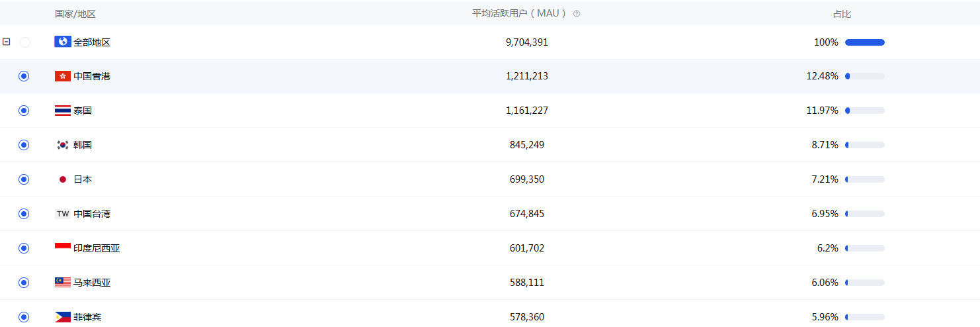980x327 pixels.
Task: Click the Indonesia flag icon
Action: [x=62, y=248]
